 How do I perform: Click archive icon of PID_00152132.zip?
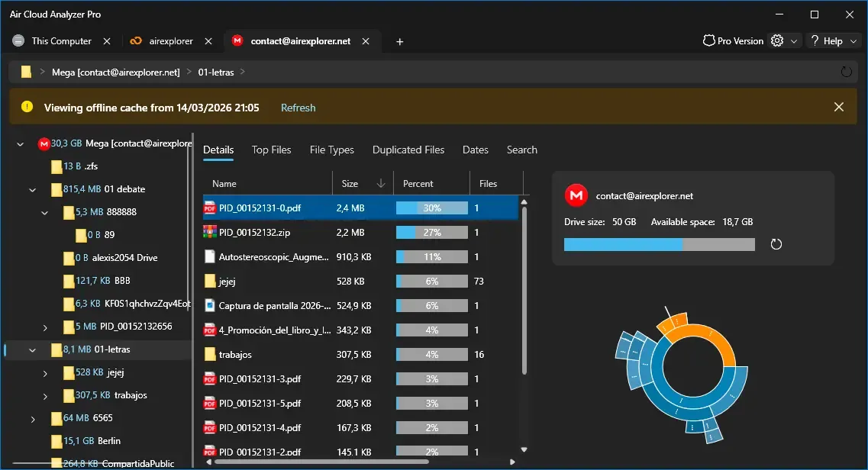pos(209,232)
